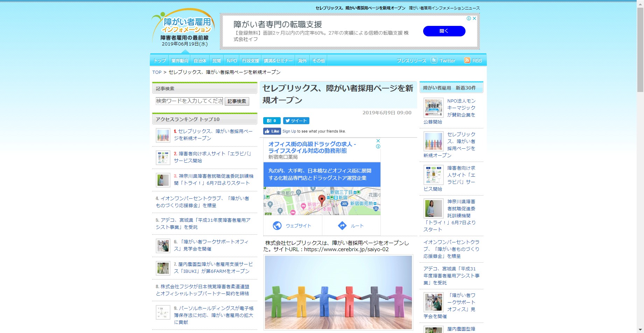Viewport: 644px width, 333px height.
Task: Open ranking 3 神奈川県 トライ！ link
Action: (x=213, y=179)
